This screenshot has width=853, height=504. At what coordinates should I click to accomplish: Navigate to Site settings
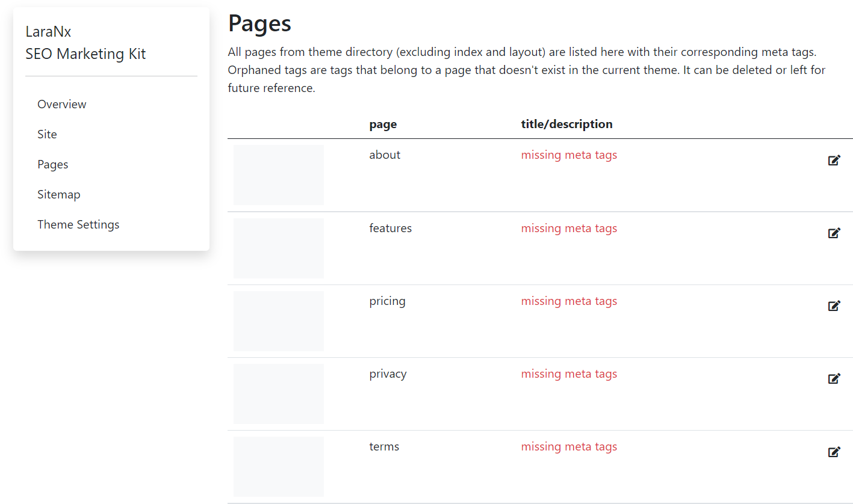(x=47, y=134)
